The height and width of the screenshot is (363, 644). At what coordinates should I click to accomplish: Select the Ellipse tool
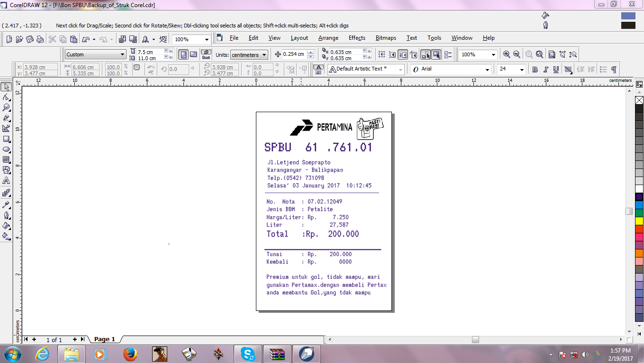pos(6,150)
